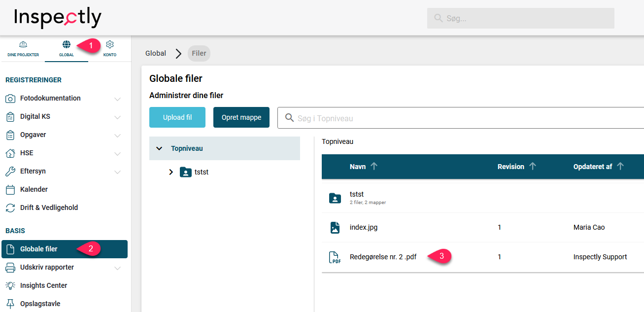Click the Opslagstavle pin icon

(x=10, y=304)
